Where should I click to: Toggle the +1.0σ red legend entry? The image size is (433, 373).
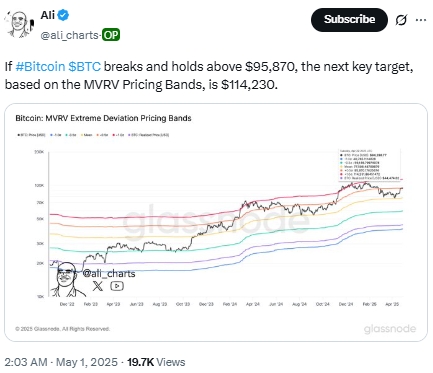tap(118, 135)
